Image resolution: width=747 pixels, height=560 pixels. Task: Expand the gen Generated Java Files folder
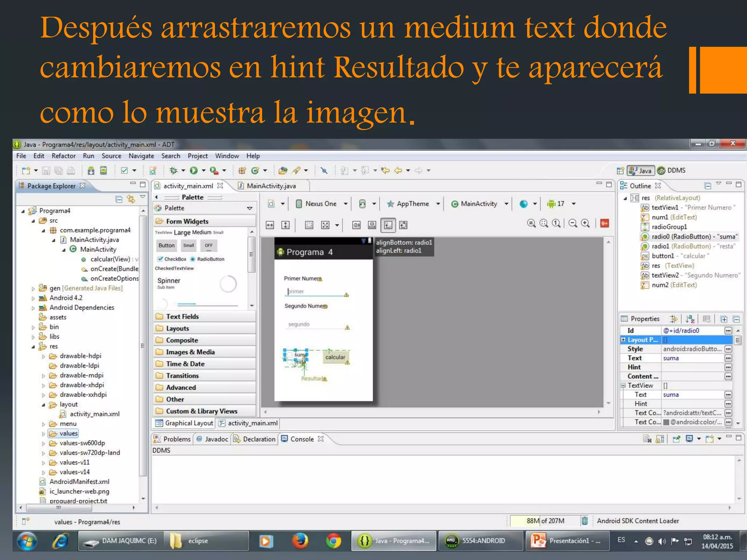point(33,288)
